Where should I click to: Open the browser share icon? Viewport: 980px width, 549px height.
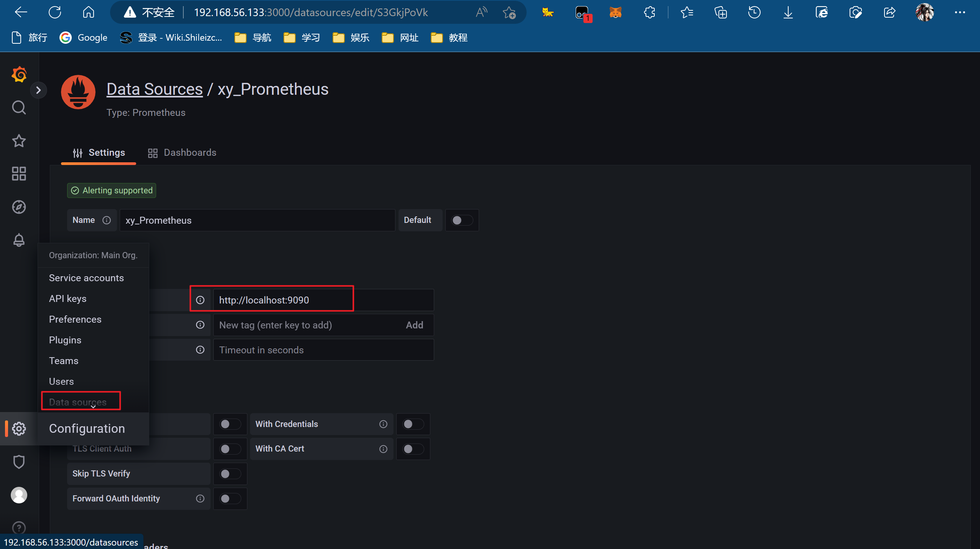click(x=889, y=13)
